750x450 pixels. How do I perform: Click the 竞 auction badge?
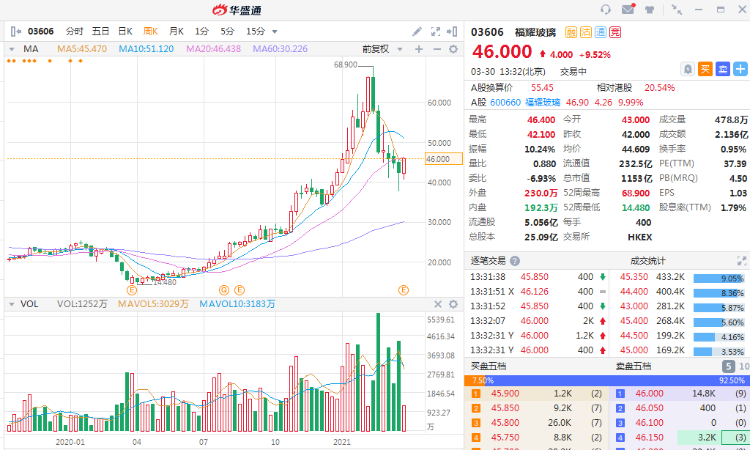(x=615, y=32)
